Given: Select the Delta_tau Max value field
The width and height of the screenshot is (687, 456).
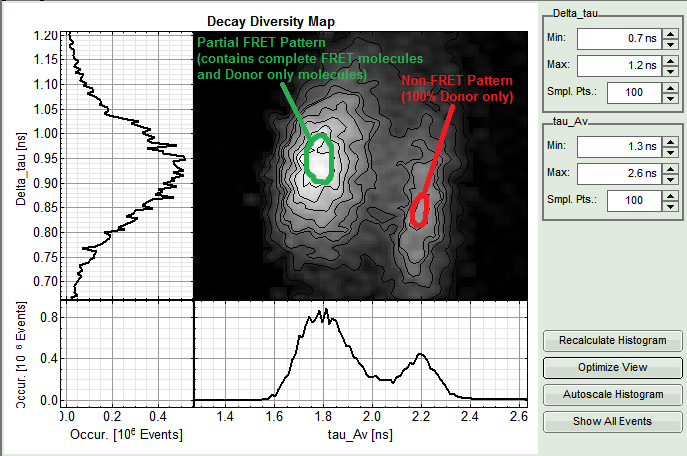Looking at the screenshot, I should [x=619, y=65].
